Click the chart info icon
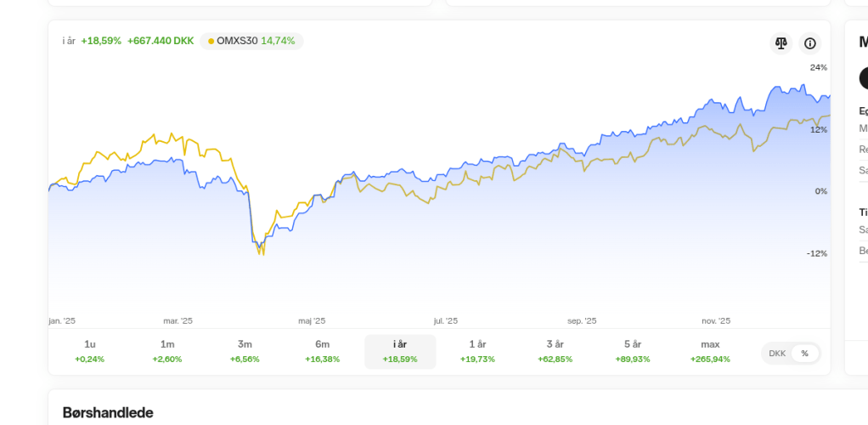The image size is (868, 425). click(x=810, y=43)
